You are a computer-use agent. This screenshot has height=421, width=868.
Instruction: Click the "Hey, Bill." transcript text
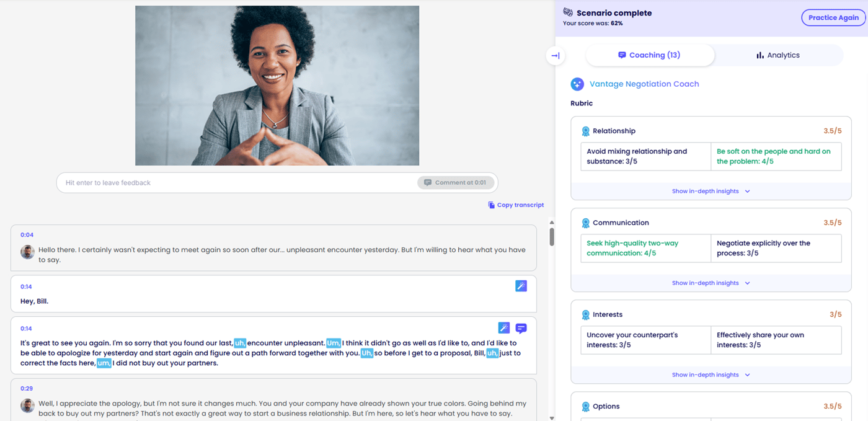(x=34, y=301)
